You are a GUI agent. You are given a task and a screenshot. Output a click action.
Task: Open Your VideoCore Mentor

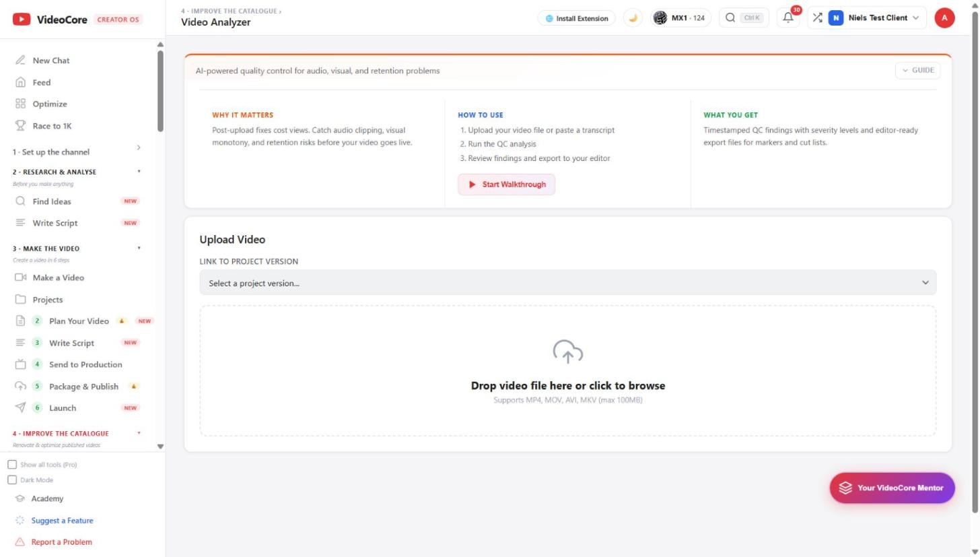[892, 488]
